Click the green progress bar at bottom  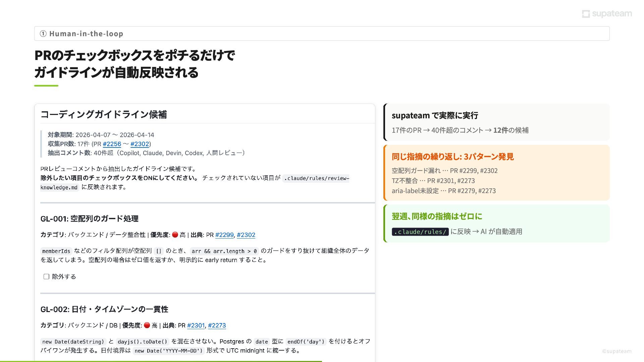[161, 361]
